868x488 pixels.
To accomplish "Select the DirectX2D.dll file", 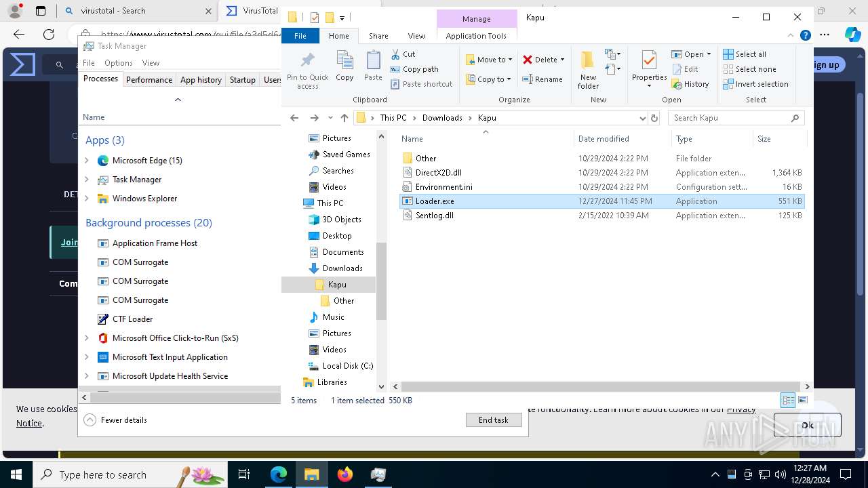I will pyautogui.click(x=438, y=173).
